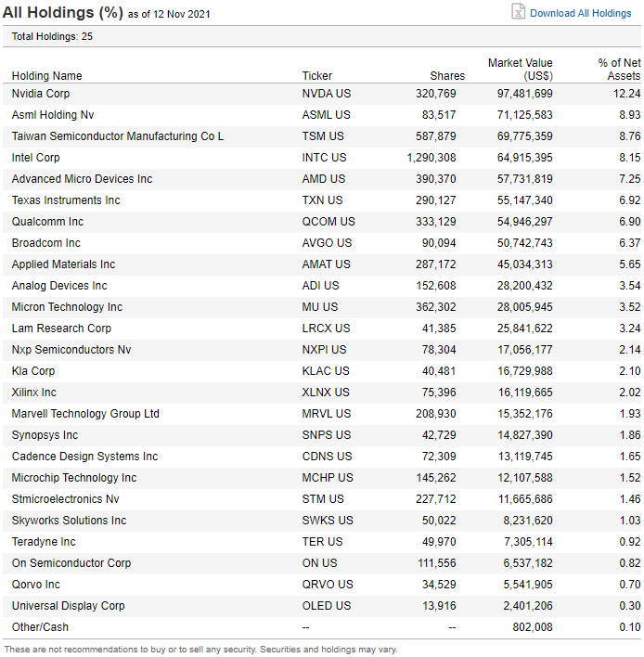The image size is (644, 657).
Task: Click the Other/Cash row label
Action: pos(40,627)
